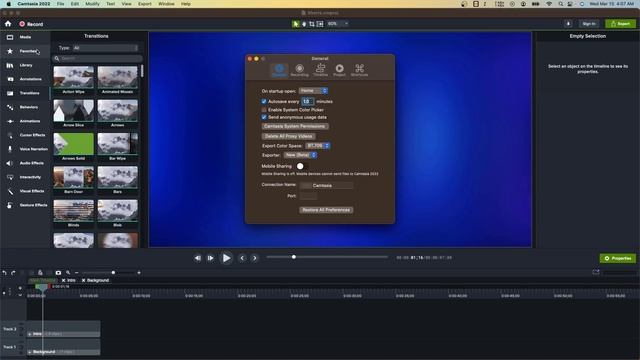
Task: Click the Record button
Action: (x=31, y=24)
